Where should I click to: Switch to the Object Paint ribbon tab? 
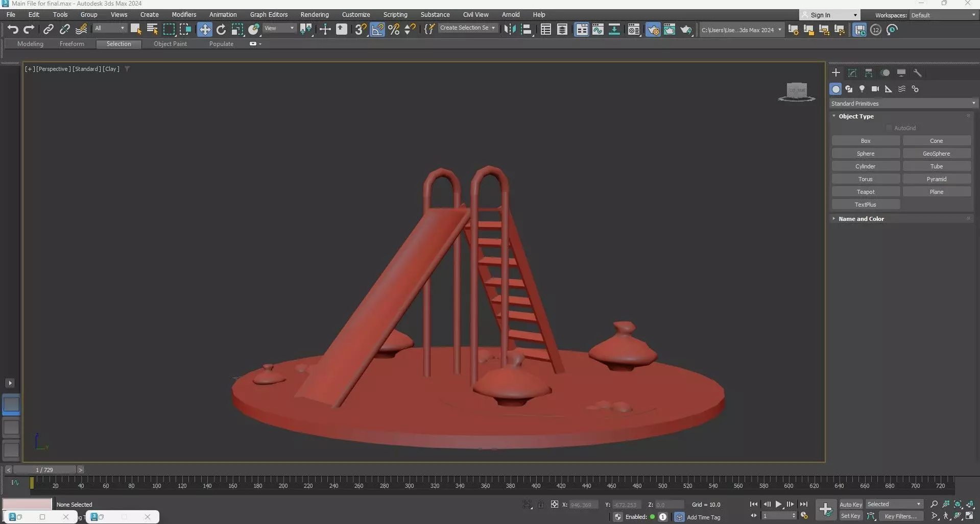pyautogui.click(x=171, y=44)
